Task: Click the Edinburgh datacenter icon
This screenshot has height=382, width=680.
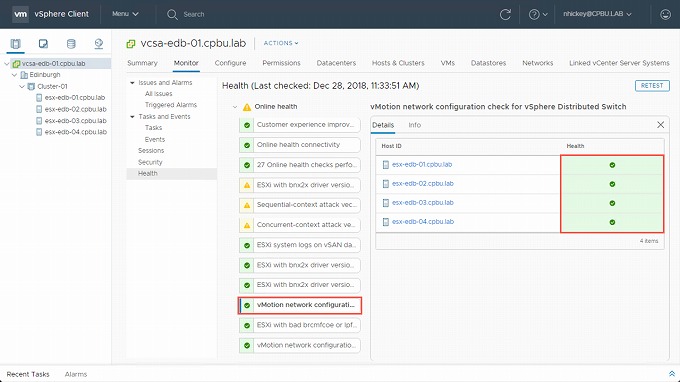Action: [x=24, y=75]
